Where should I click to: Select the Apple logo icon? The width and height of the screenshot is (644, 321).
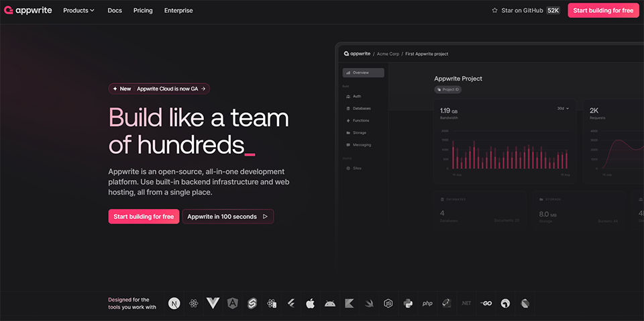coord(310,304)
